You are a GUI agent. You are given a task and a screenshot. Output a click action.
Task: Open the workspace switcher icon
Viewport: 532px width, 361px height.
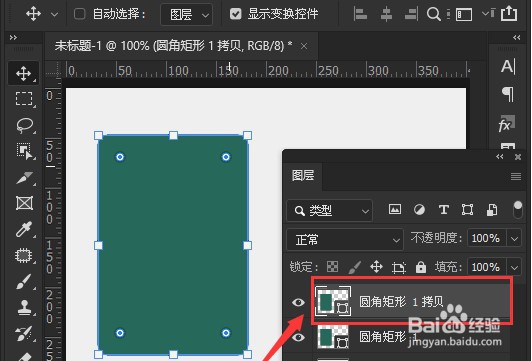click(464, 15)
